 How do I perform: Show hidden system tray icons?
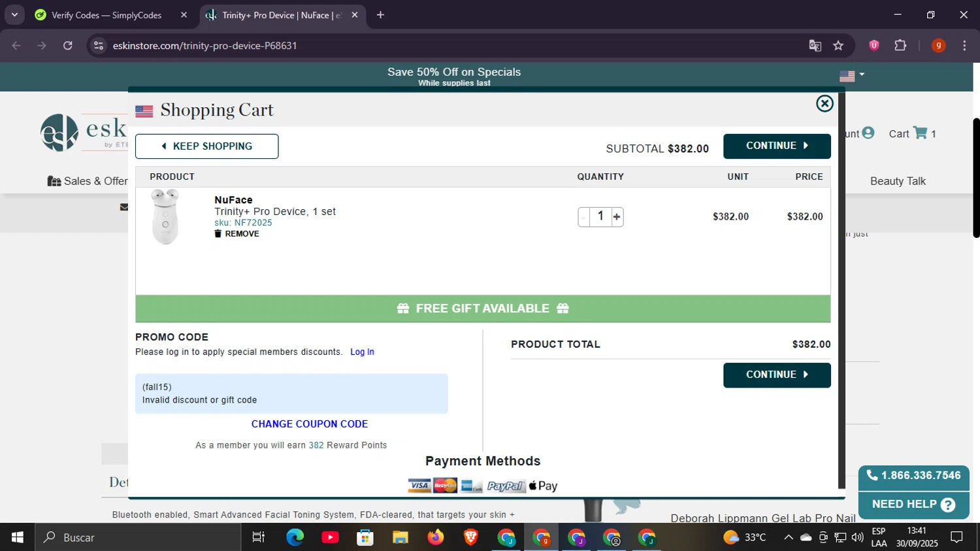789,537
